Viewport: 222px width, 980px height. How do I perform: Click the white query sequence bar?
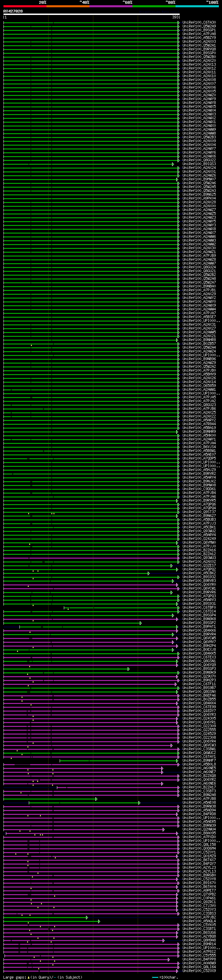pyautogui.click(x=92, y=14)
